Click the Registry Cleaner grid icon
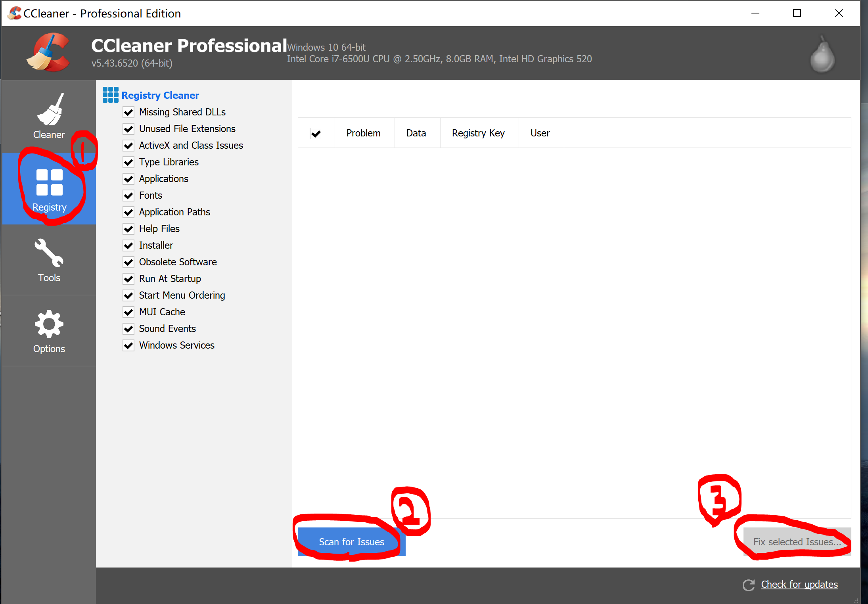Screen dimensions: 868x604 (110, 95)
